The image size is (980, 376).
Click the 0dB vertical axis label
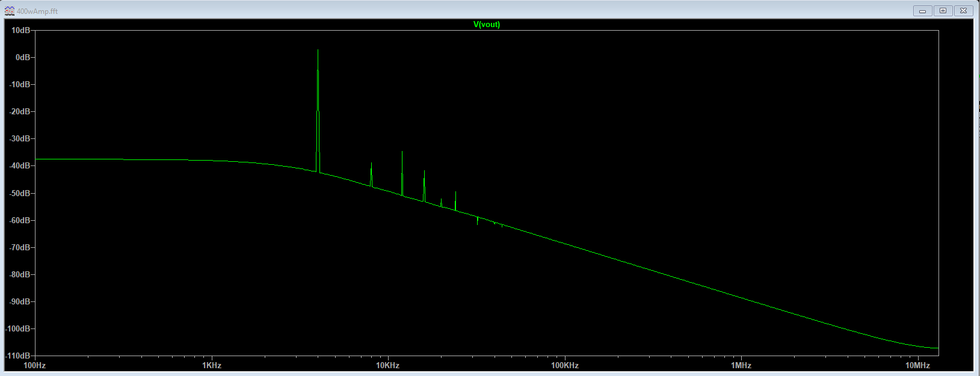click(x=23, y=57)
